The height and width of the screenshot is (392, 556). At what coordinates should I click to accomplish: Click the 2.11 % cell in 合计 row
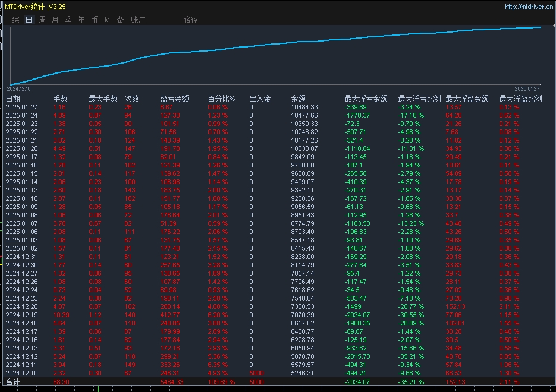click(509, 382)
